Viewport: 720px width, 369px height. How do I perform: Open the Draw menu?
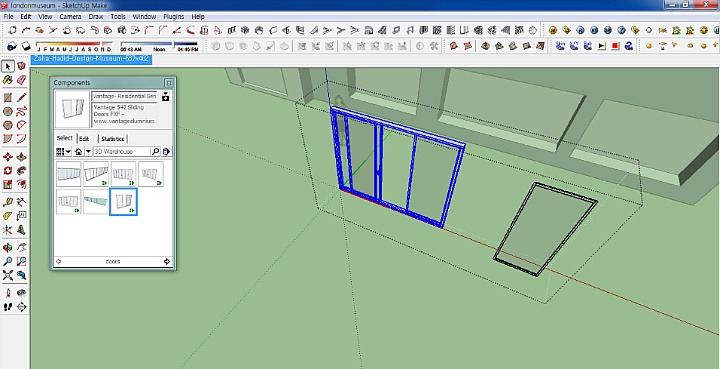96,17
